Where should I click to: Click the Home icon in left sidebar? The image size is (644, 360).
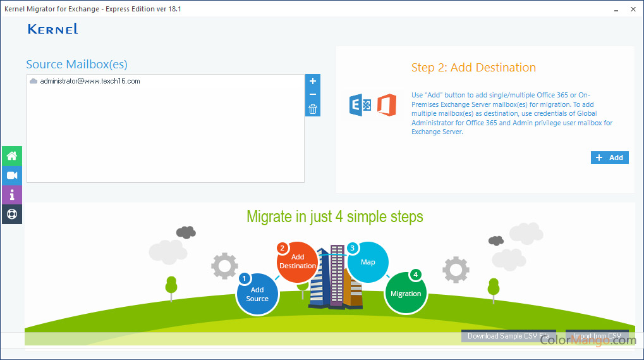pos(11,156)
